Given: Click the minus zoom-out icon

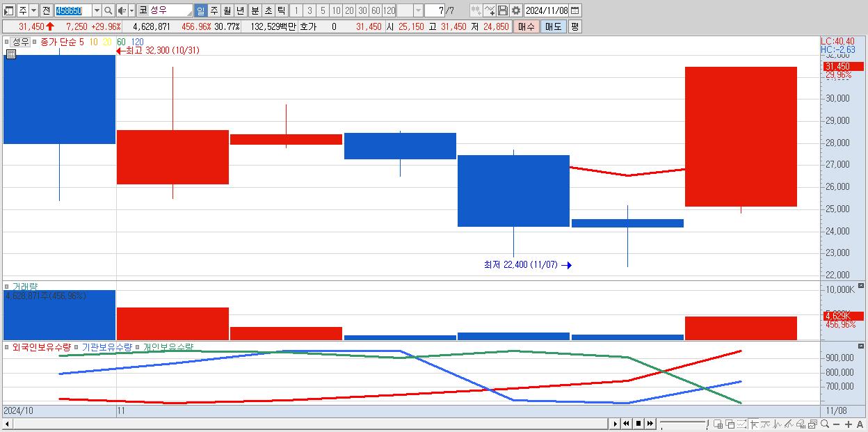Looking at the screenshot, I should tap(837, 424).
